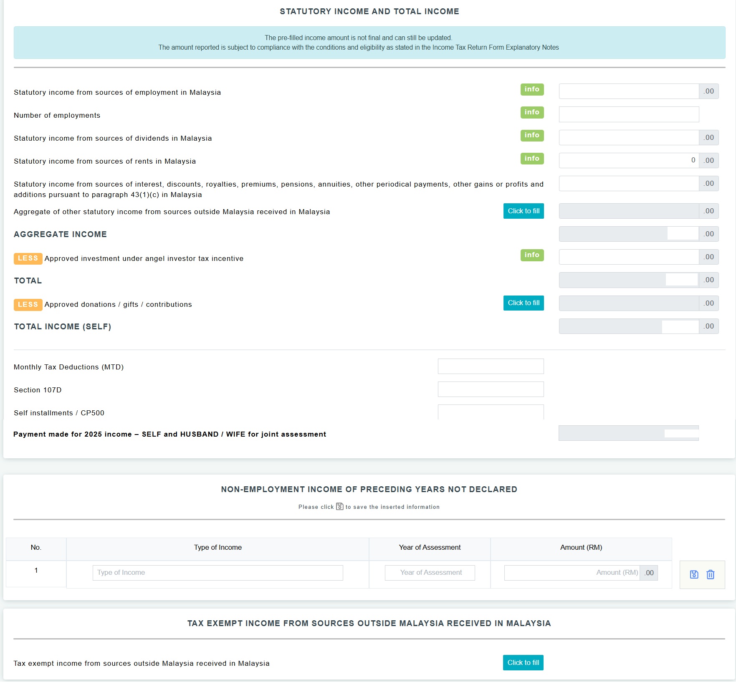
Task: Focus the Section 107D field
Action: [x=491, y=389]
